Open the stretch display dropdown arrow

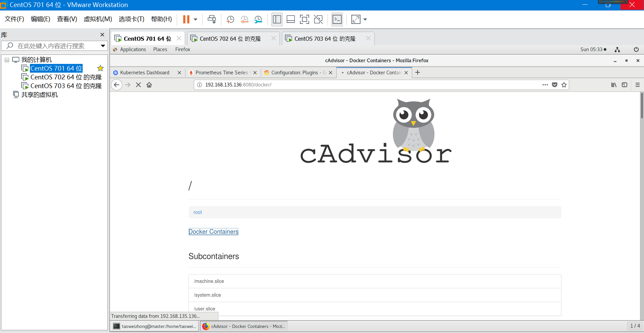[365, 20]
